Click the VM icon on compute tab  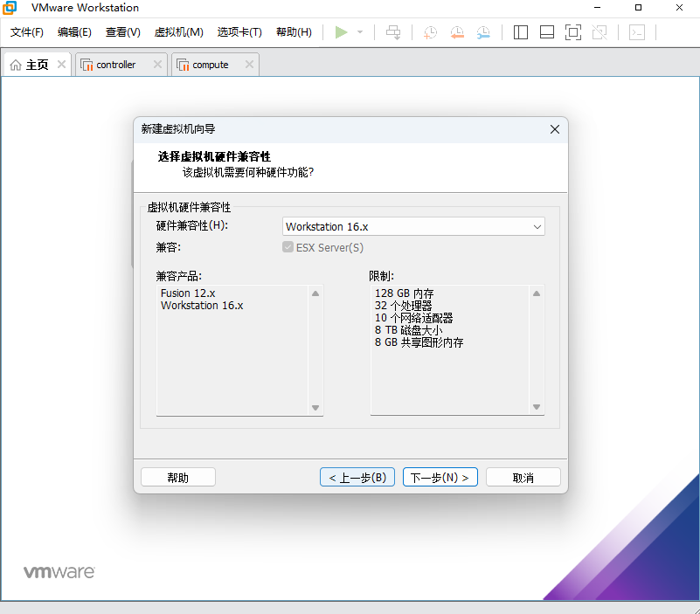(183, 65)
